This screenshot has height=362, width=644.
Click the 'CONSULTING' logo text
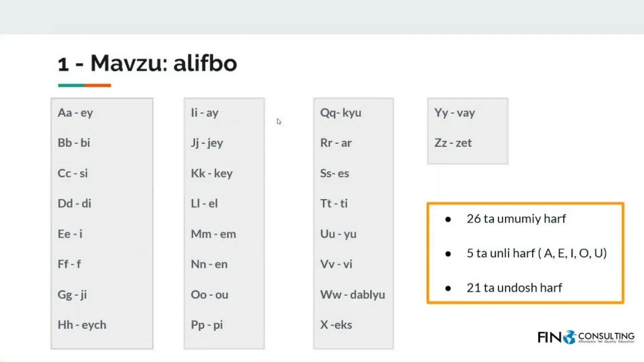606,335
